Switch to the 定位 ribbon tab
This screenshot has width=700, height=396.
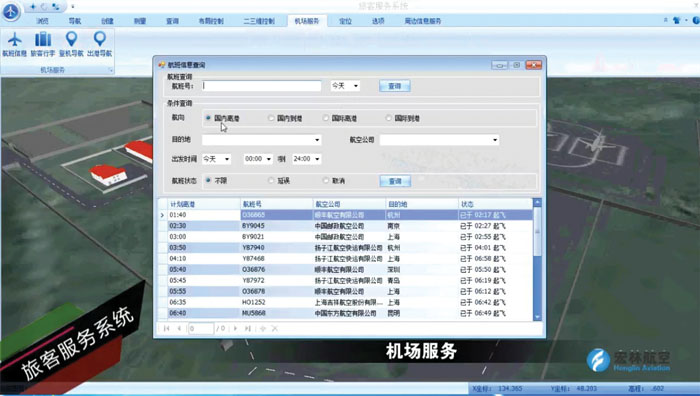tap(346, 21)
